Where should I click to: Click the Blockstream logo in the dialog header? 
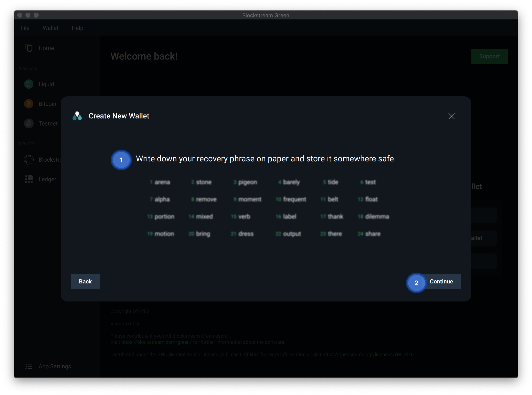pyautogui.click(x=77, y=116)
